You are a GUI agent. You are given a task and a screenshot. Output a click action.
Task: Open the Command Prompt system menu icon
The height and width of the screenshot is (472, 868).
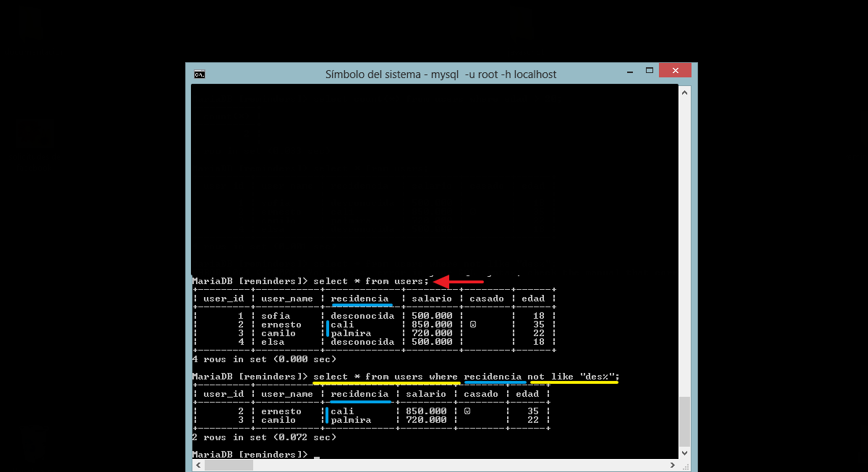point(199,74)
